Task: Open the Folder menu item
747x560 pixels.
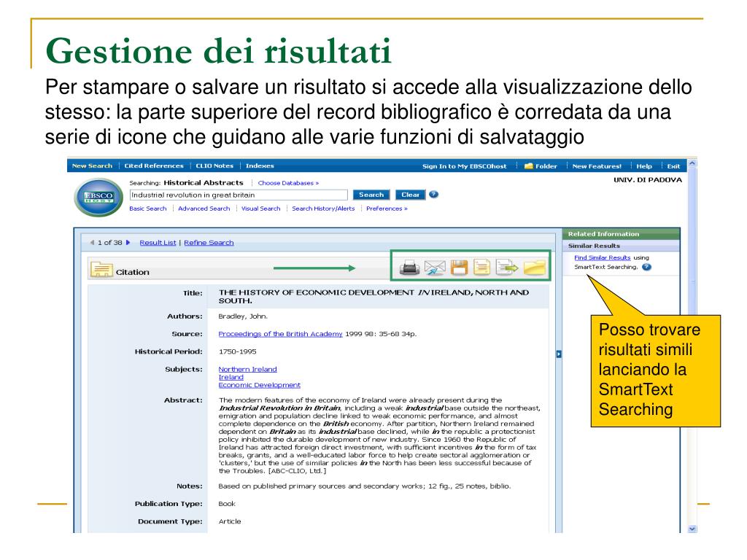Action: pyautogui.click(x=541, y=166)
